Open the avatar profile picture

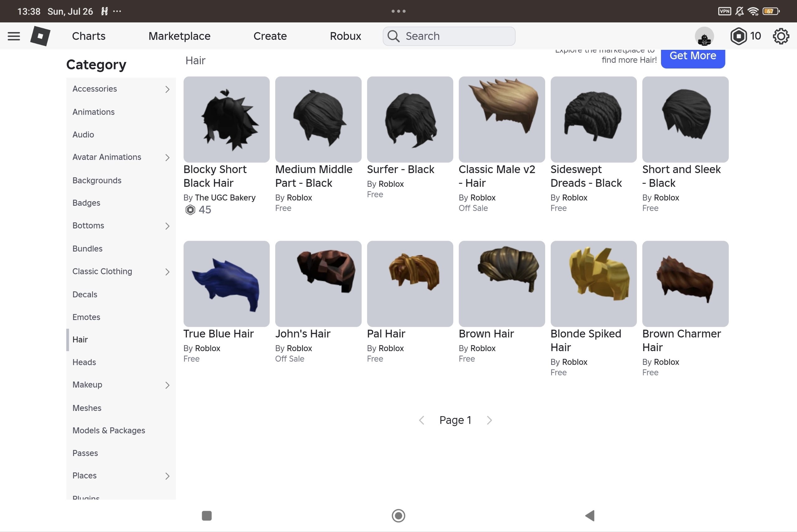tap(704, 36)
